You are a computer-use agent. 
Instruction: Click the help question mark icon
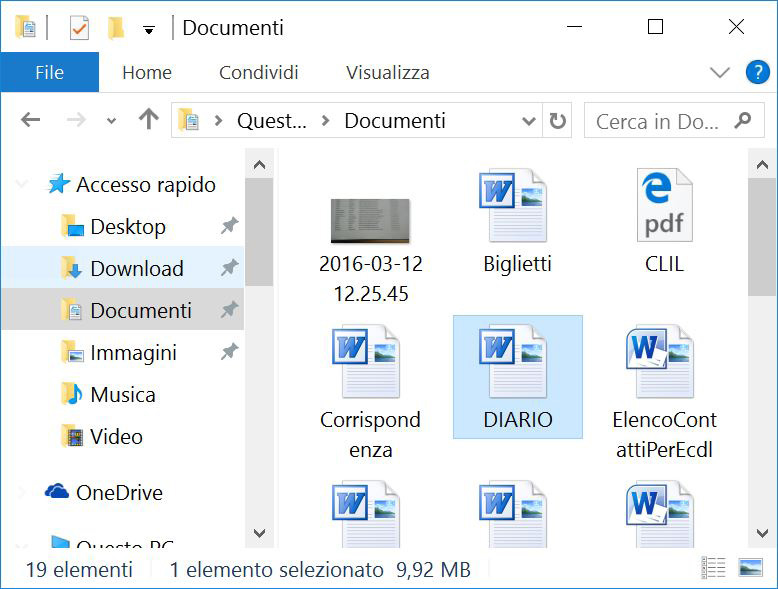point(757,72)
